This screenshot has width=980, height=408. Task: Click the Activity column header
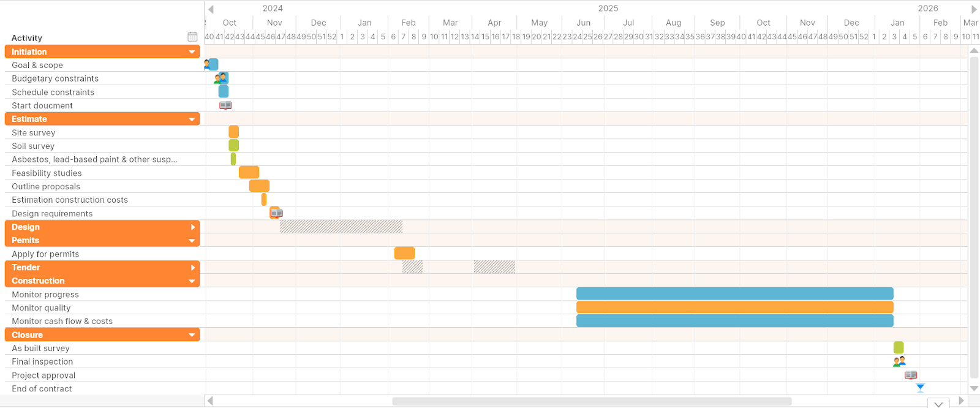tap(27, 37)
